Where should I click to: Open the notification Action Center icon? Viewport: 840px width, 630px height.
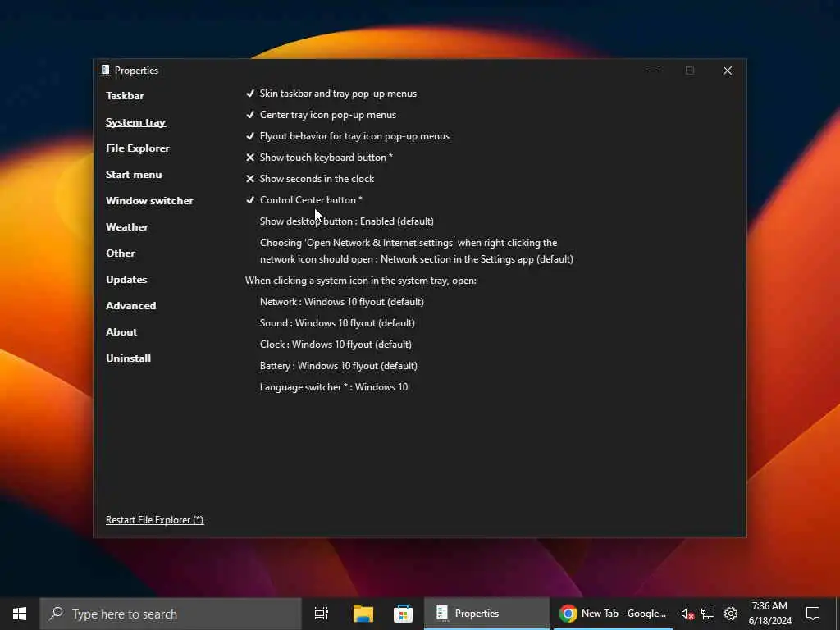click(x=813, y=614)
